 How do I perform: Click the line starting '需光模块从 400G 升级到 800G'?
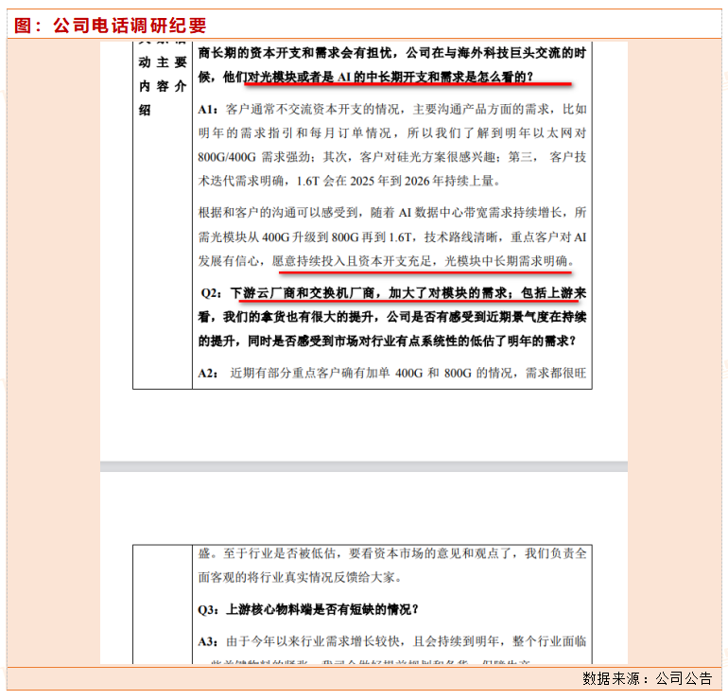[391, 237]
